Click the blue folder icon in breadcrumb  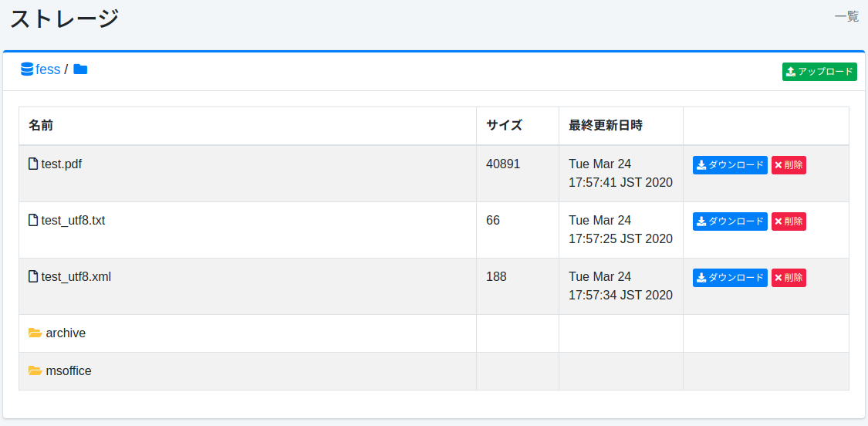[80, 69]
